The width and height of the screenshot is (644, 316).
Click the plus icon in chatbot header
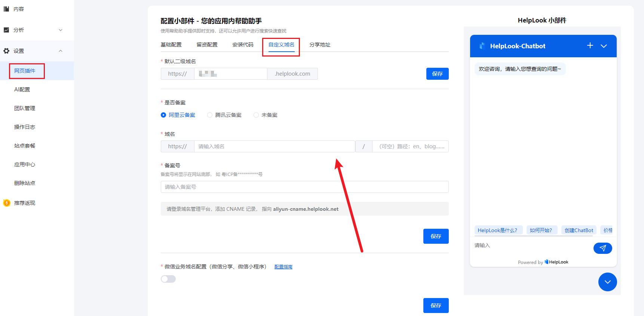[590, 46]
